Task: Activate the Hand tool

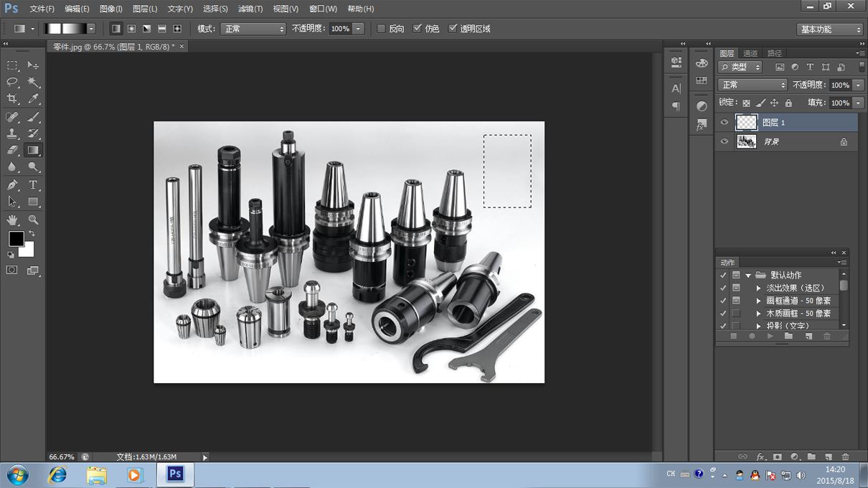Action: [x=12, y=220]
